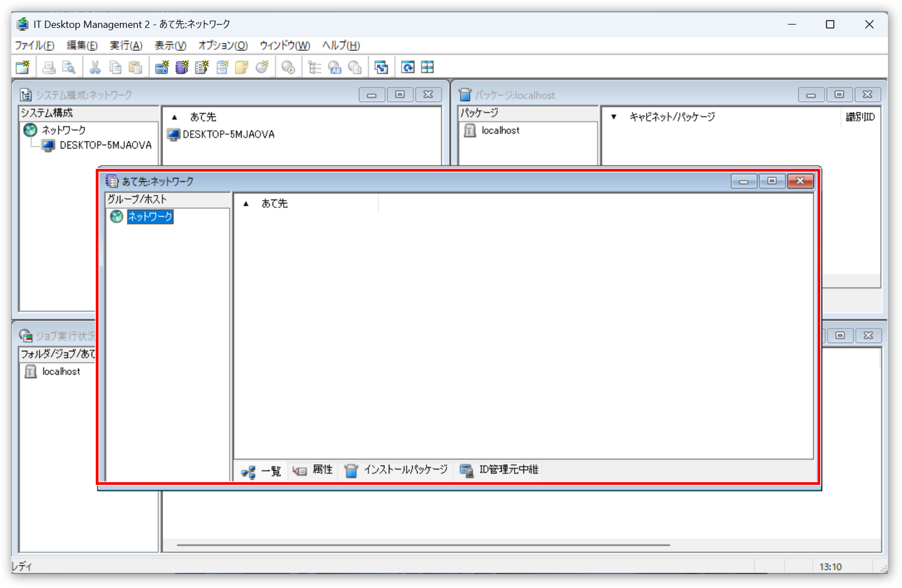Click the new window toolbar icon

pos(23,67)
